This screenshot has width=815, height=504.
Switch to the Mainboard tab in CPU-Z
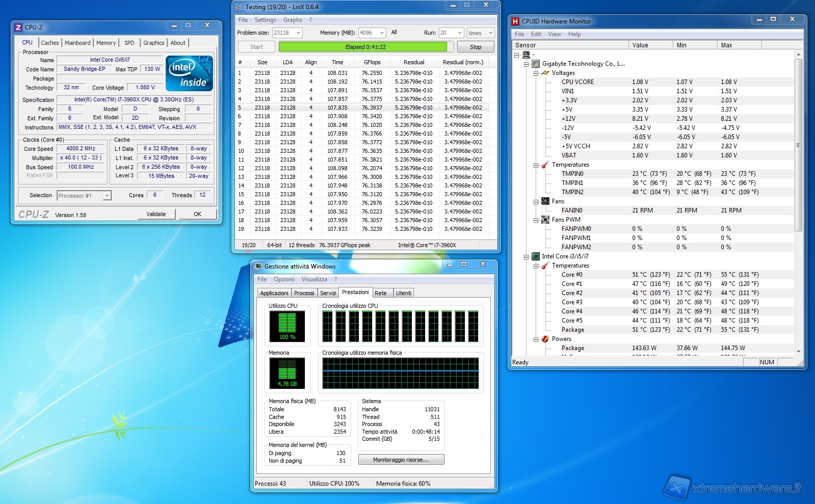coord(77,43)
